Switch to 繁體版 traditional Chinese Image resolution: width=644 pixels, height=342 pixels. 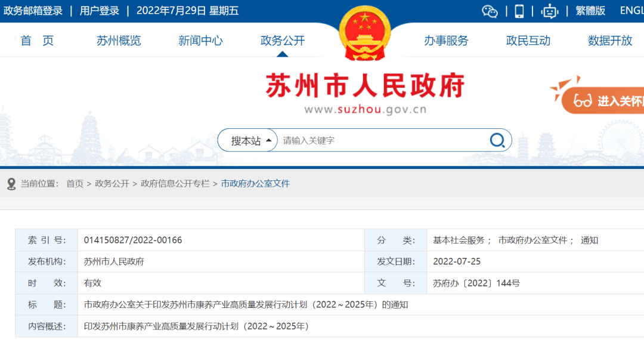point(590,11)
